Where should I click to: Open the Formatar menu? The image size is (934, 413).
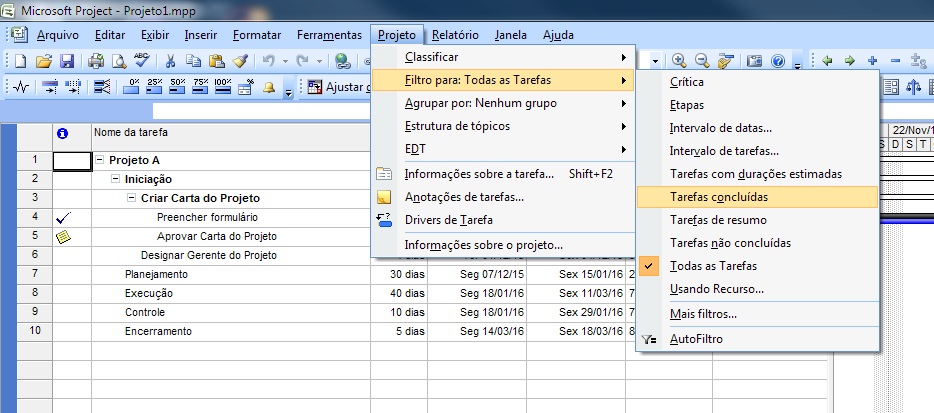coord(257,35)
